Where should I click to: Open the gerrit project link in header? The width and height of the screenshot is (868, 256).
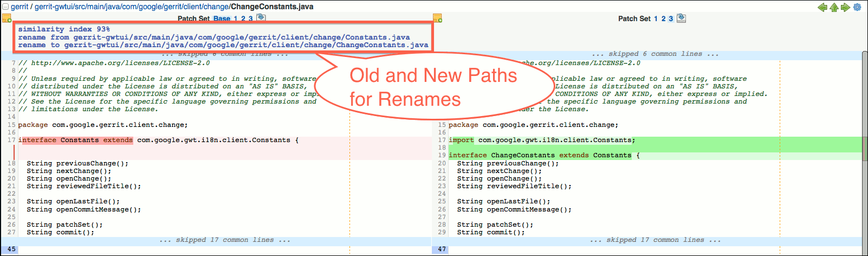click(x=20, y=7)
